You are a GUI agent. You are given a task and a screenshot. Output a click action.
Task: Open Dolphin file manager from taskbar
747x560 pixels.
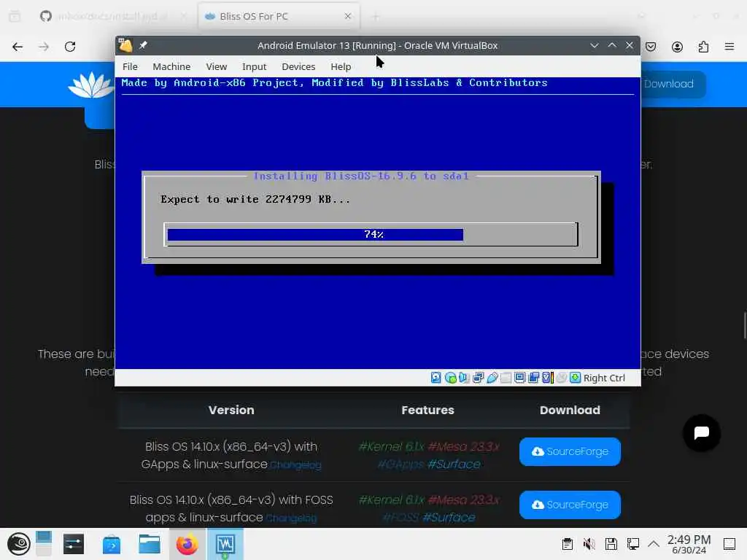[x=149, y=544]
